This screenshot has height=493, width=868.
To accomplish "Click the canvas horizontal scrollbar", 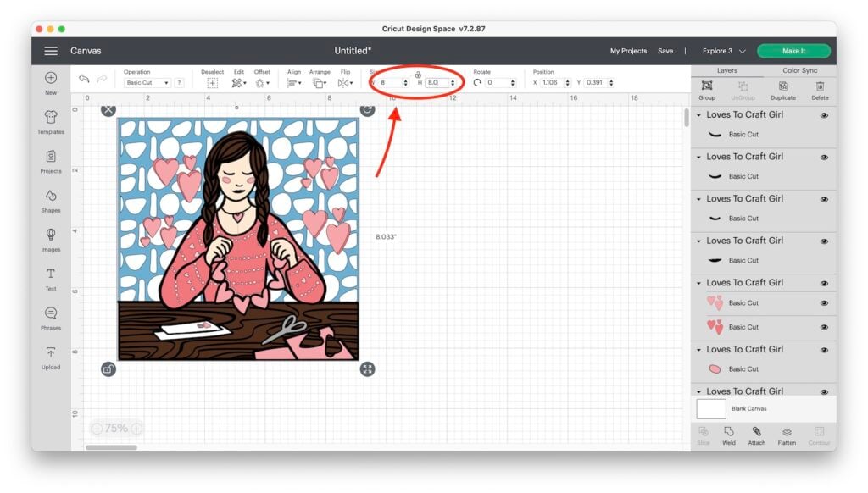I will click(111, 447).
